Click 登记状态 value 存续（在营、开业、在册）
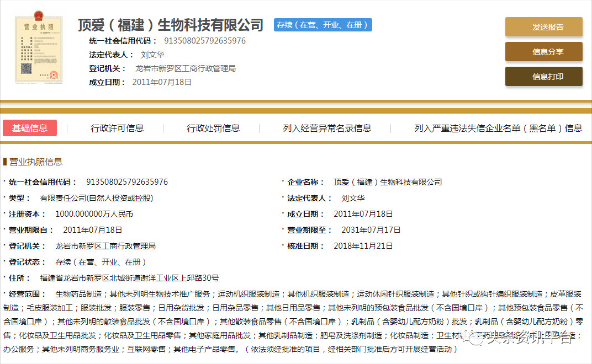The width and height of the screenshot is (592, 364). pos(101,262)
